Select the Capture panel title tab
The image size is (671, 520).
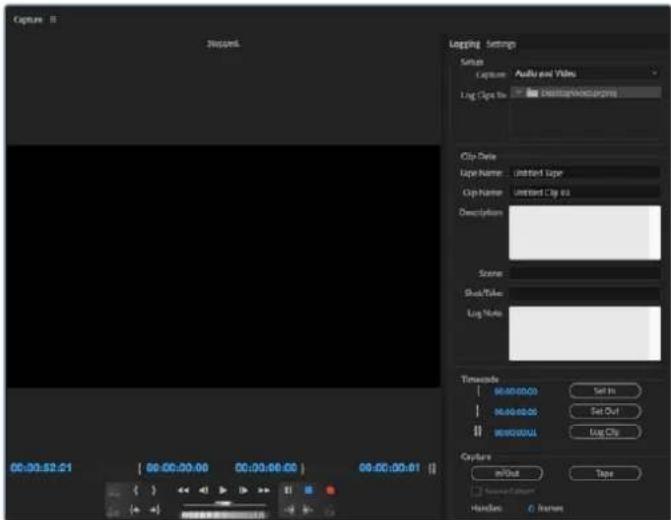point(28,20)
